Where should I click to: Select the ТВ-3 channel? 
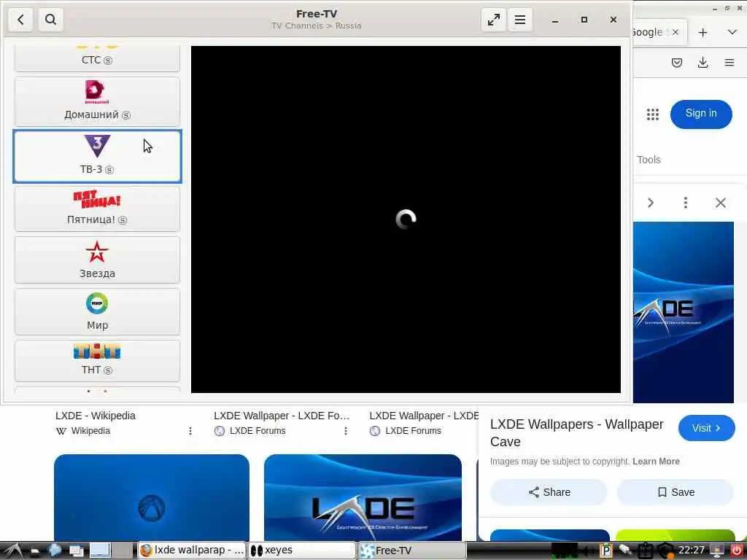coord(97,156)
